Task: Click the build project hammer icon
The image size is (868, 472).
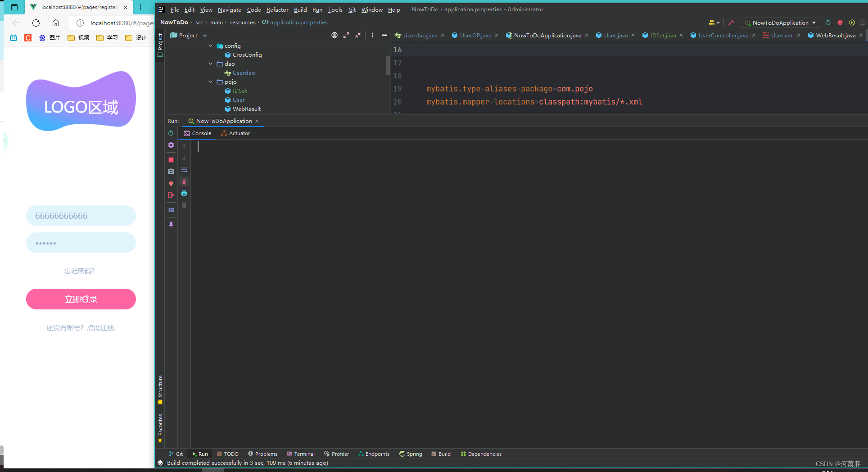Action: pyautogui.click(x=731, y=23)
